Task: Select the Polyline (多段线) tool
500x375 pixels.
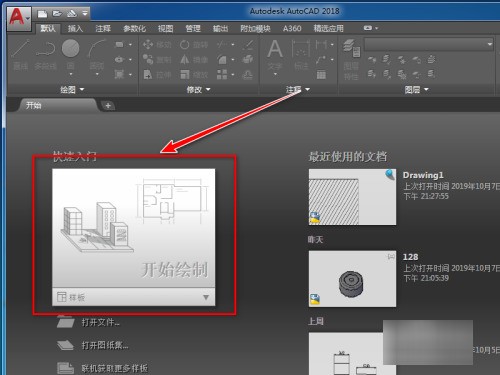Action: coord(46,54)
